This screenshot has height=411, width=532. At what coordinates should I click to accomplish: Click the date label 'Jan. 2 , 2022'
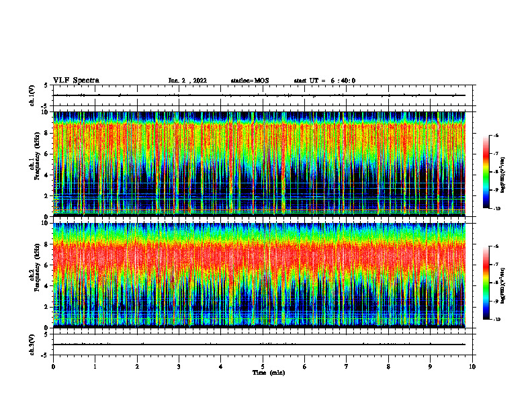187,81
